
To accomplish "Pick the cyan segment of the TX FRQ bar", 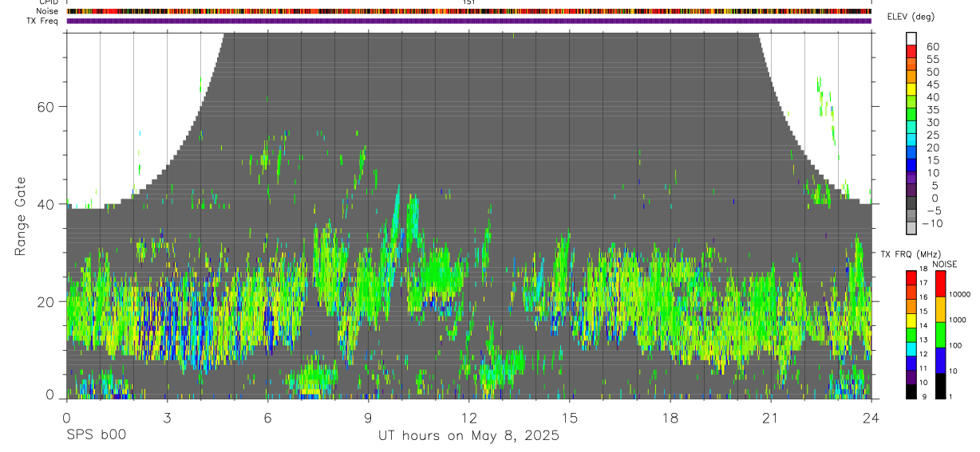I will [911, 348].
